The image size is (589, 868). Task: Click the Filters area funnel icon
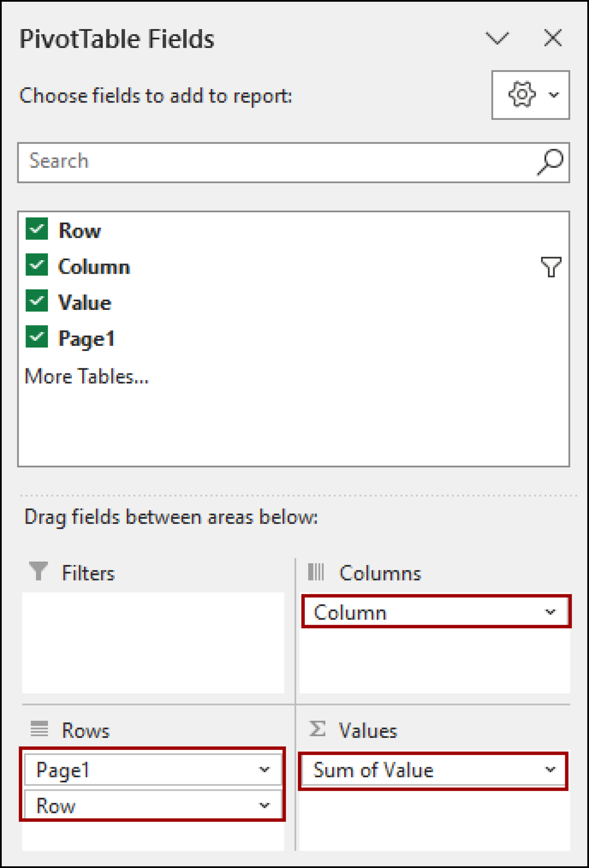pyautogui.click(x=39, y=572)
